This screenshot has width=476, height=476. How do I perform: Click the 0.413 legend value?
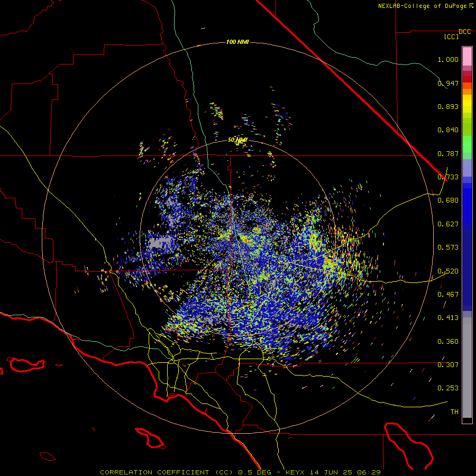click(x=448, y=318)
